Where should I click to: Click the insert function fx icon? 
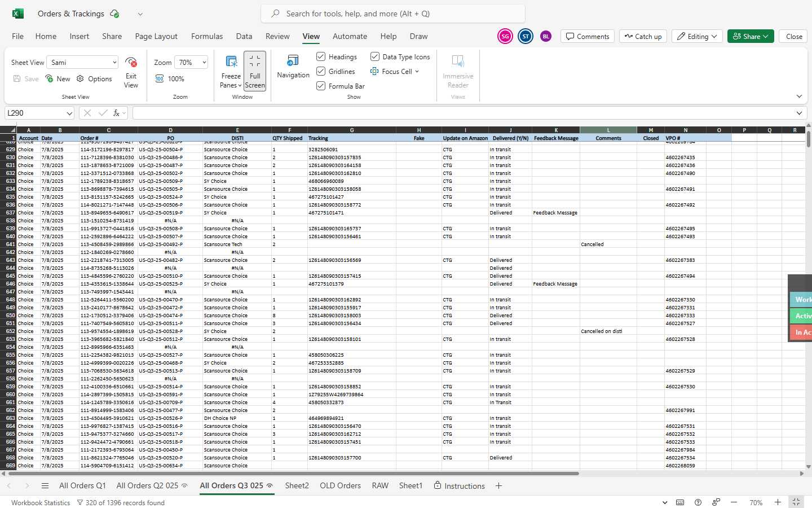pos(116,113)
